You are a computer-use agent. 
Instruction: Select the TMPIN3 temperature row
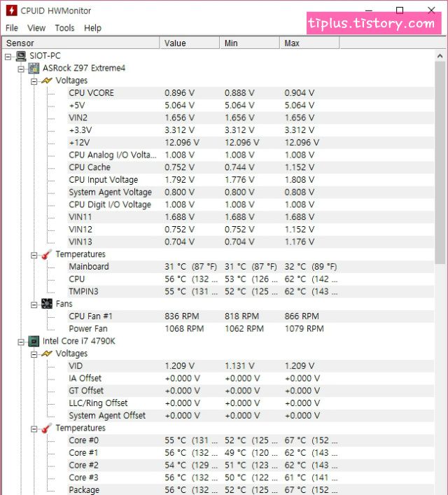coord(251,291)
